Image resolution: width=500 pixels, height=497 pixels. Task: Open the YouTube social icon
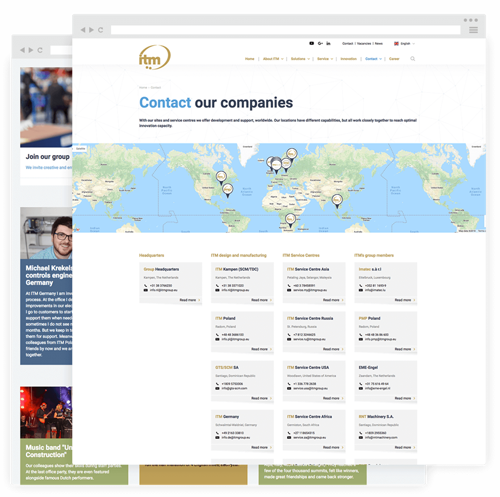(x=311, y=43)
